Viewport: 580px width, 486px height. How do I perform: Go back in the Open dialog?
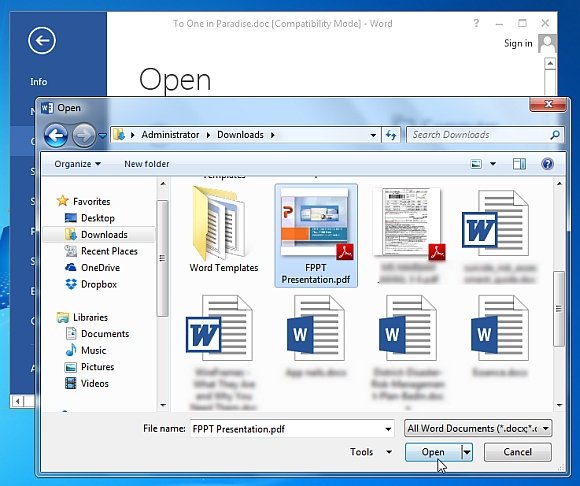point(56,135)
